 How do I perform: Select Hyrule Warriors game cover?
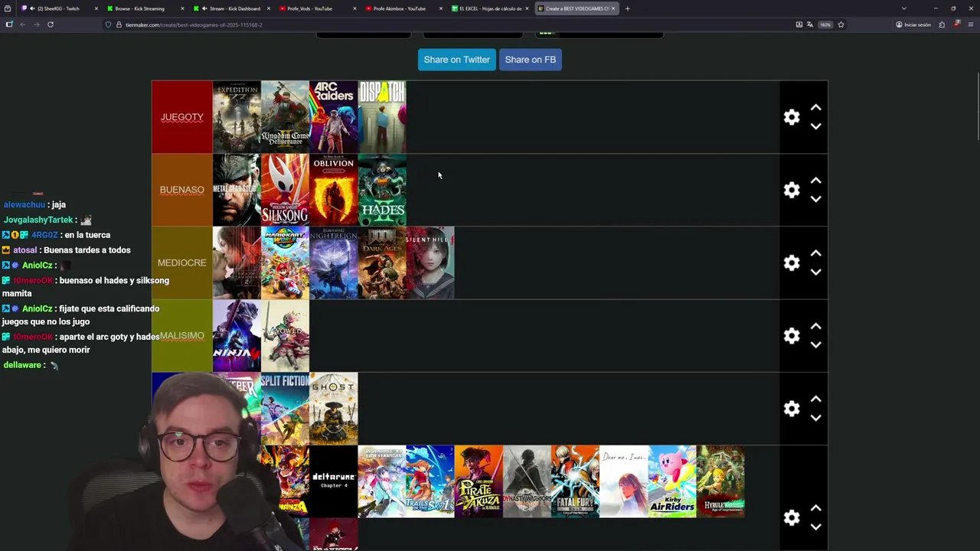click(720, 481)
